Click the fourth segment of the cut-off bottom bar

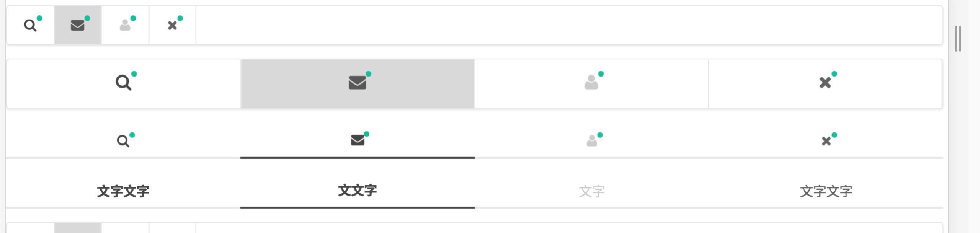172,228
